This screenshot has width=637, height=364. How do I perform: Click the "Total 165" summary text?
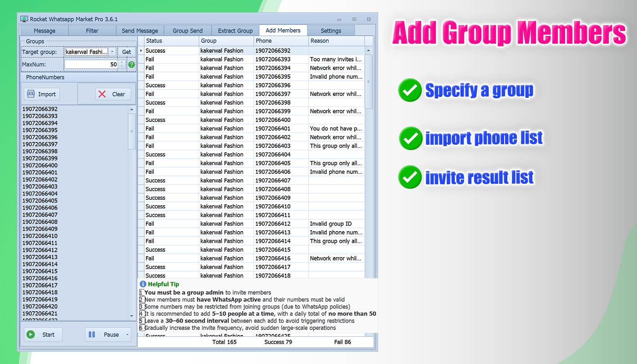(x=224, y=342)
